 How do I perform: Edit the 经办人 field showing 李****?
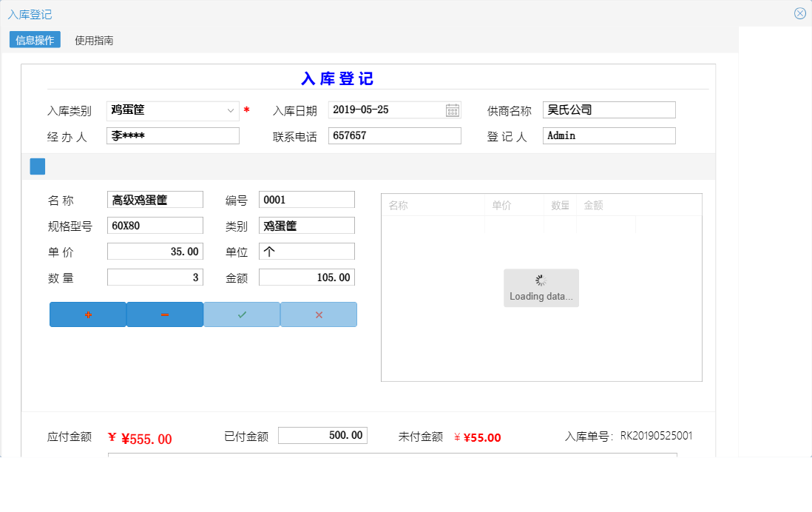[172, 135]
